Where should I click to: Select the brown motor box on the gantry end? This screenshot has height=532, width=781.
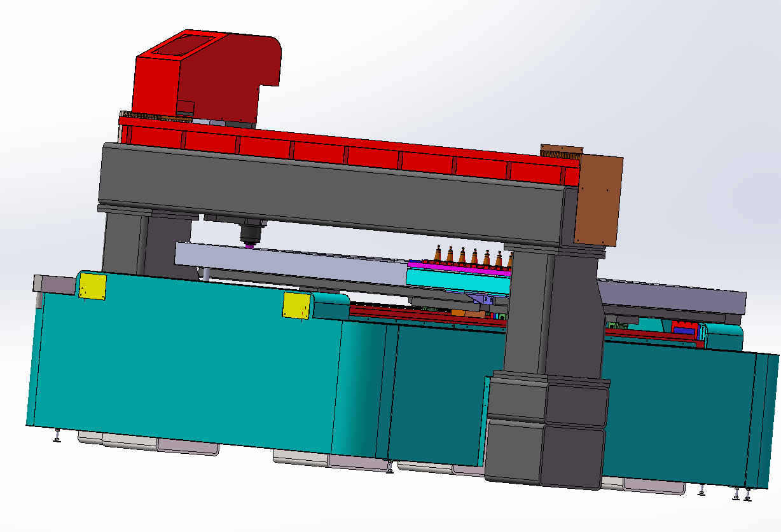(x=598, y=200)
